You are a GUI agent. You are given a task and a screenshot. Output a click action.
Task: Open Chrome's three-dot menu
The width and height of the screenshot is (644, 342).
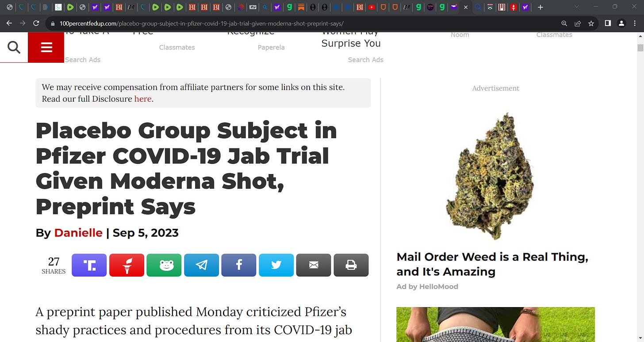(634, 23)
